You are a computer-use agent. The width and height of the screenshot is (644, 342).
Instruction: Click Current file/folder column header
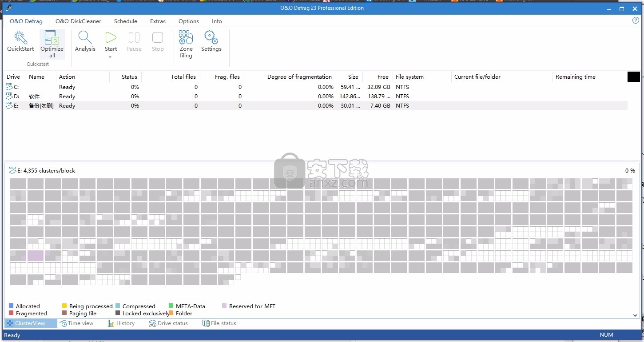click(x=502, y=77)
